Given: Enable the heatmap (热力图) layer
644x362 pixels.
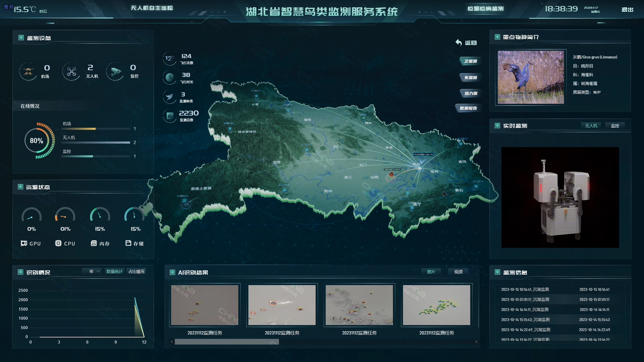Looking at the screenshot, I should tap(470, 93).
